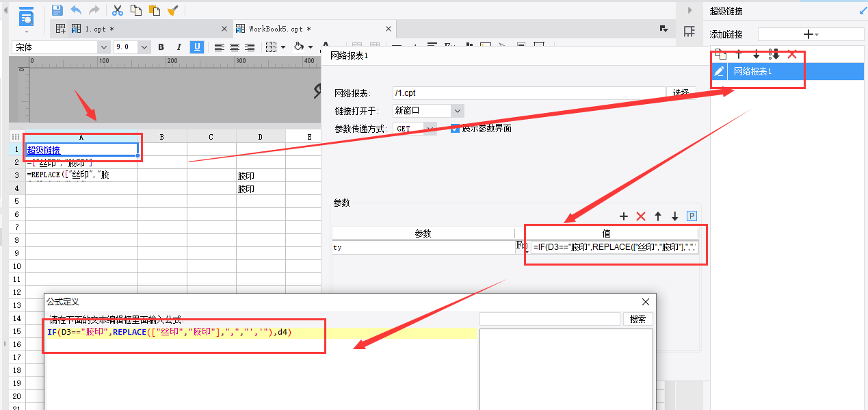Image resolution: width=868 pixels, height=410 pixels.
Task: Select cell A1 超级链接
Action: click(x=81, y=150)
